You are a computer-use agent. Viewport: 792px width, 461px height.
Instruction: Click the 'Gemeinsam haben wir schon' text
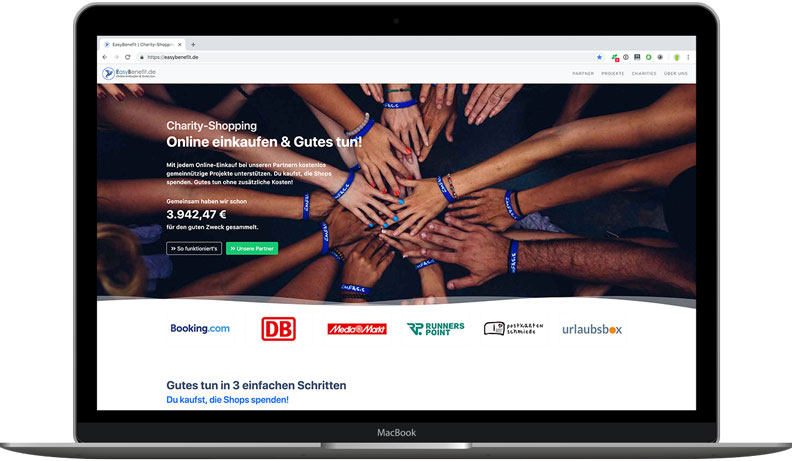pos(207,201)
